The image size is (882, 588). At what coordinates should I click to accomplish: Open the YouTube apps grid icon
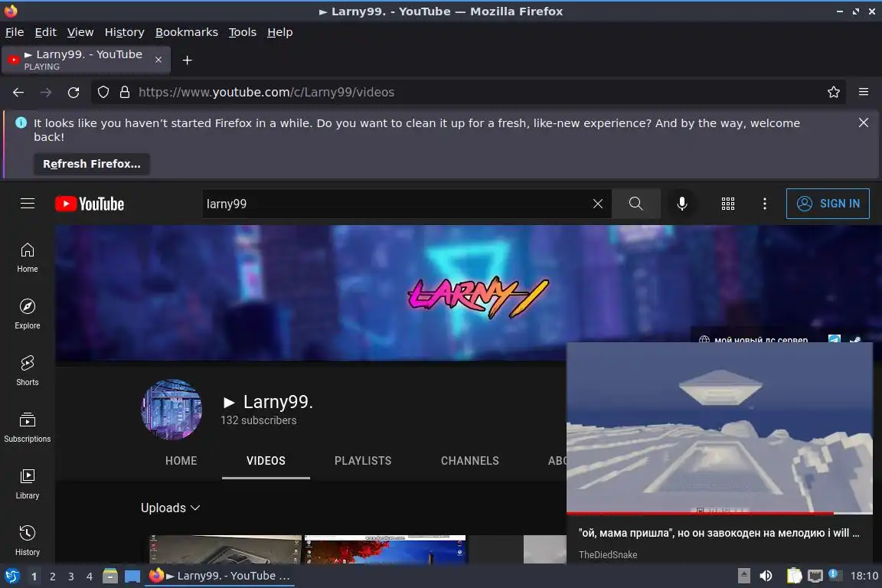(728, 204)
